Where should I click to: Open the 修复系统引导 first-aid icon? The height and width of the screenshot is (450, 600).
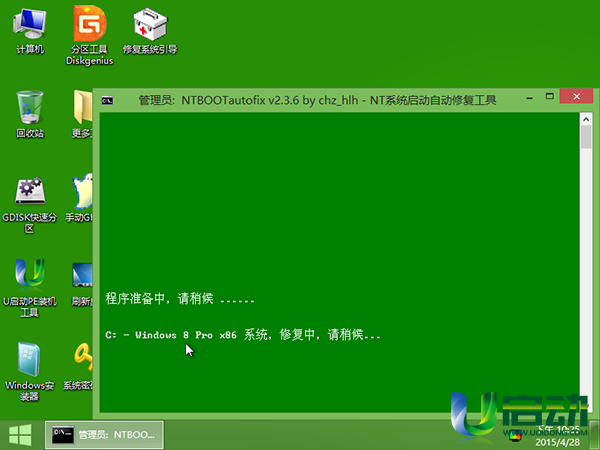(x=150, y=31)
